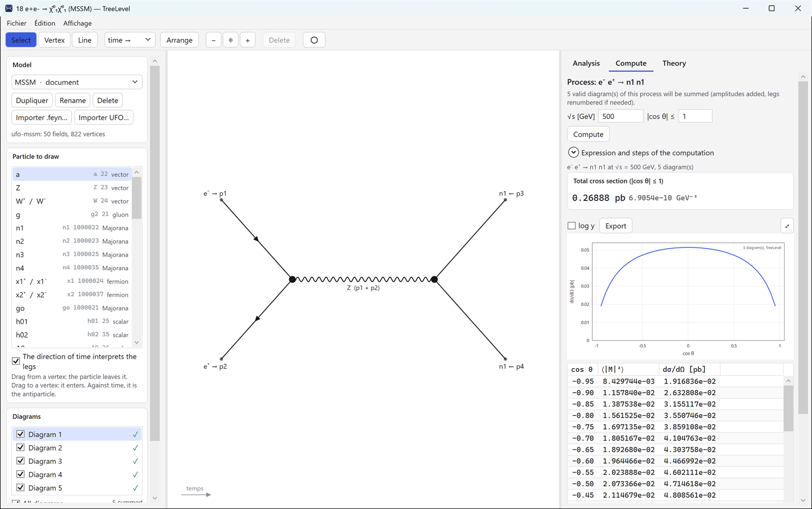Click the model Delete button
The width and height of the screenshot is (812, 509).
pyautogui.click(x=108, y=101)
